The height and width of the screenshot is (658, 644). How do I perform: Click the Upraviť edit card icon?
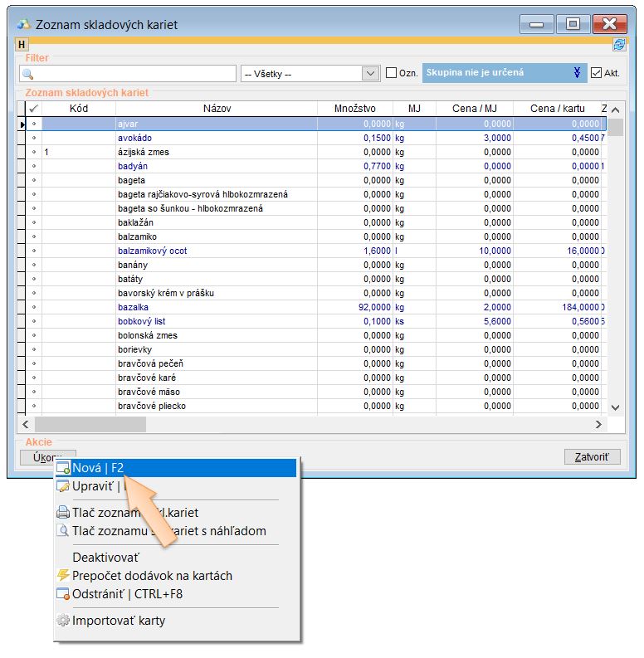(62, 487)
